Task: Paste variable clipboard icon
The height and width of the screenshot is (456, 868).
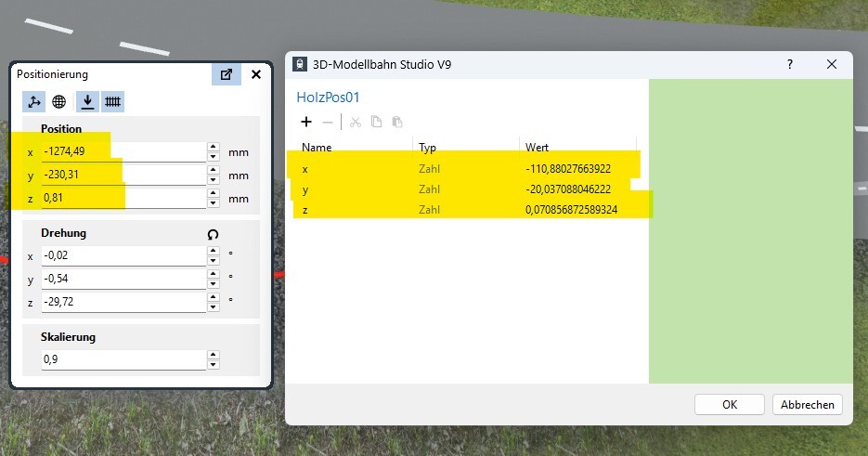Action: click(x=397, y=122)
